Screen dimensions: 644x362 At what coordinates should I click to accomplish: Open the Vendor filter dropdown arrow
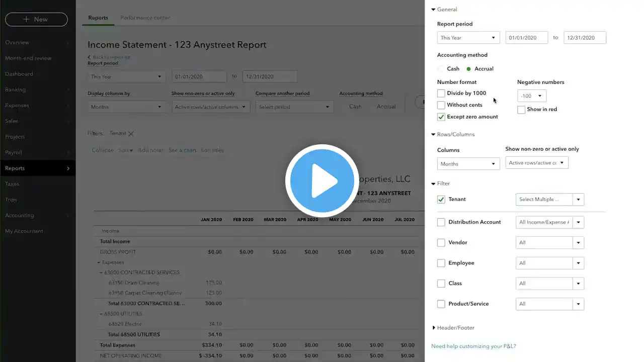pyautogui.click(x=578, y=243)
